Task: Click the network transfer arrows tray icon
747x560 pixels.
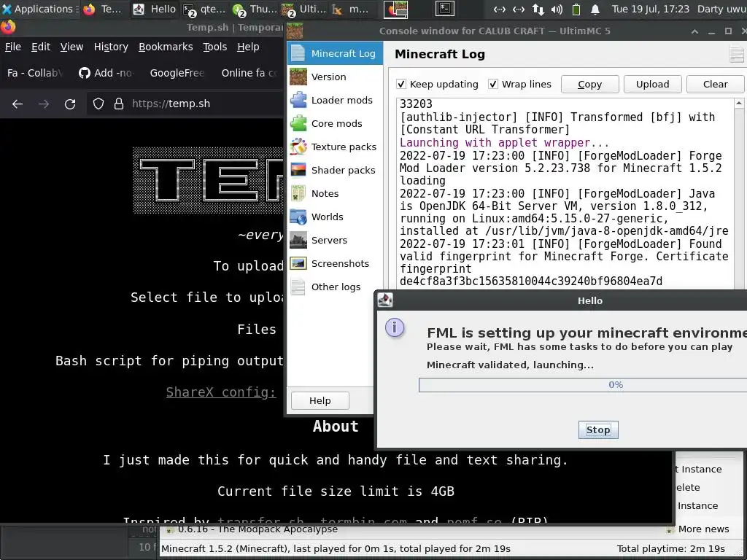Action: pos(538,9)
